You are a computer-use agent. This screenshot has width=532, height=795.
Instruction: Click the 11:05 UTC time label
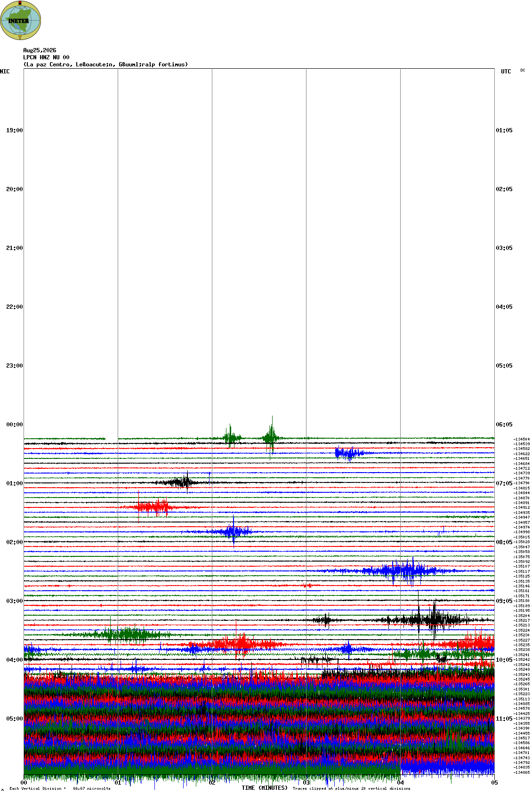(504, 719)
